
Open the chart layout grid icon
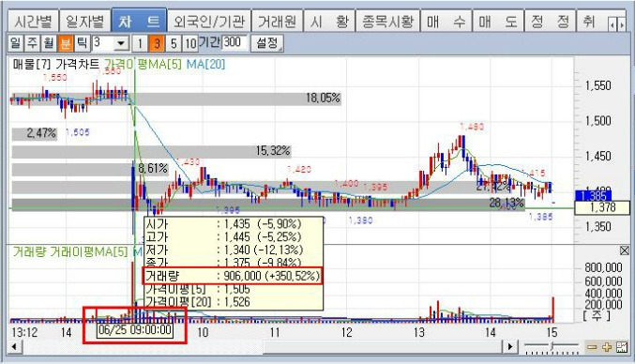(x=622, y=347)
